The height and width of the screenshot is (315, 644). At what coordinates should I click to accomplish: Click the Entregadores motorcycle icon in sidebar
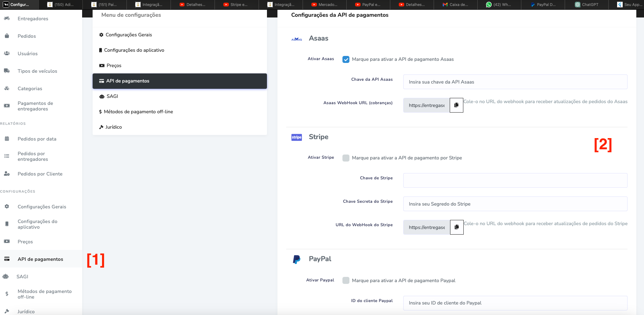pos(7,19)
